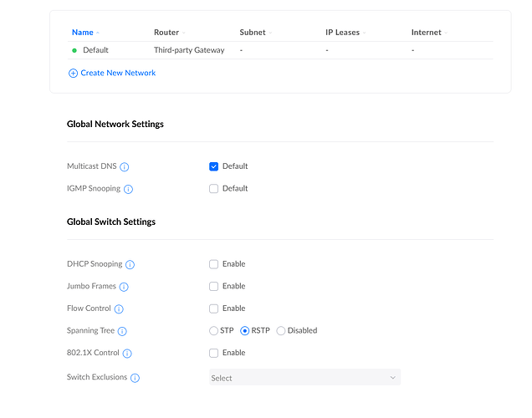
Task: Show Flow Control info icon details
Action: [x=119, y=309]
